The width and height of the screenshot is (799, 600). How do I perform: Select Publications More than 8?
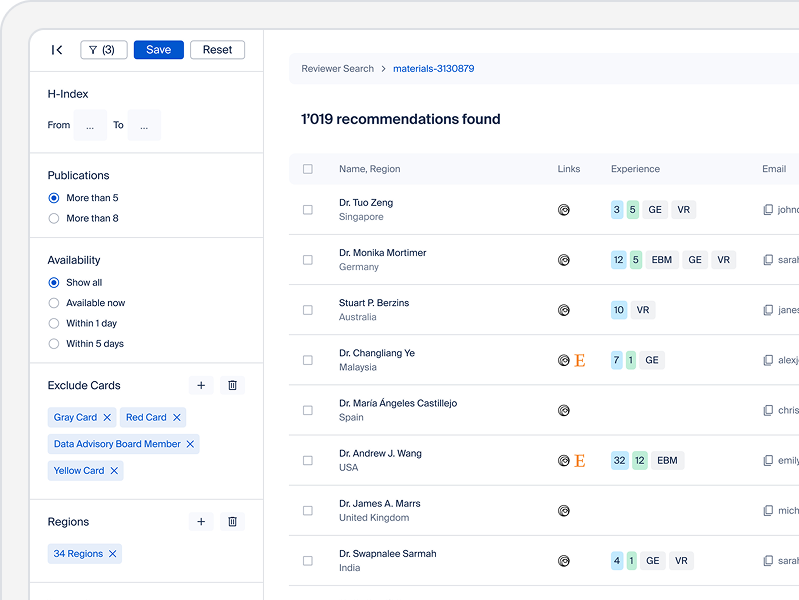pyautogui.click(x=54, y=218)
